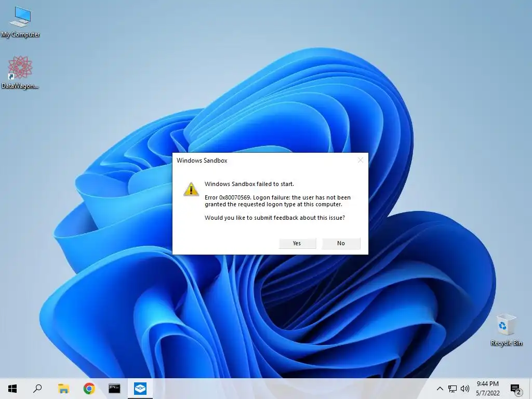Click the Error 0x80070569 message text
Screen dimensions: 532x399
coord(277,201)
